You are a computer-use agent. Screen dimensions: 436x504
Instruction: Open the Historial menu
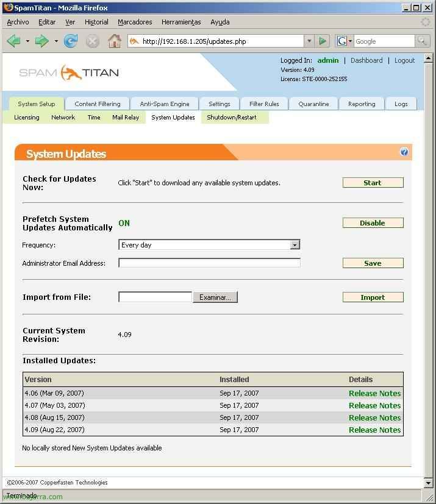pyautogui.click(x=96, y=22)
